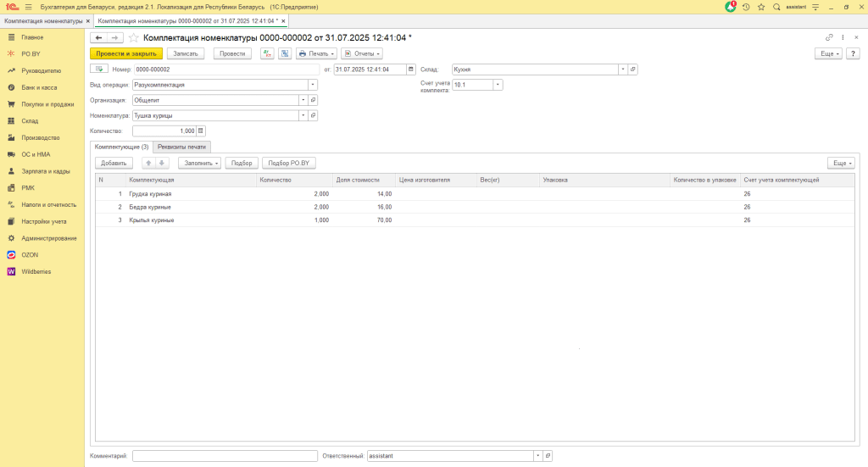Screen dimensions: 868x467
Task: Select the Грудка куриная row
Action: (x=475, y=194)
